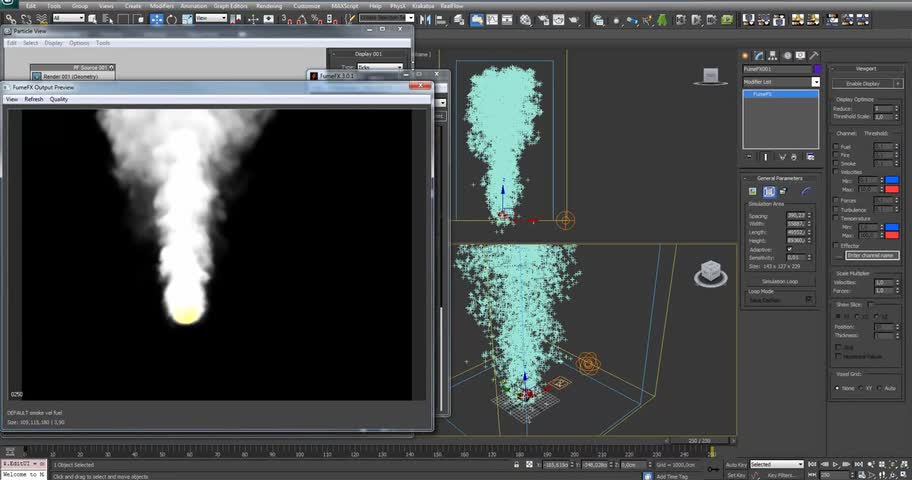Image resolution: width=912 pixels, height=480 pixels.
Task: Open the selection filter All dropdown
Action: click(x=68, y=18)
